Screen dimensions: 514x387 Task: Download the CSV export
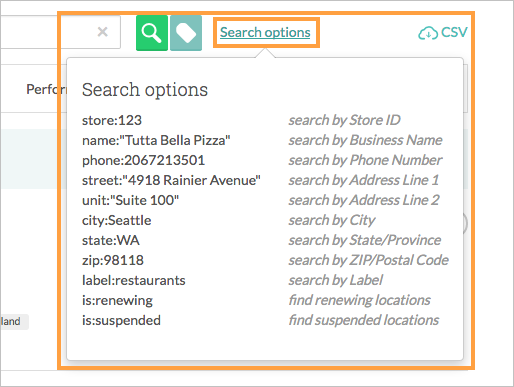(x=443, y=33)
